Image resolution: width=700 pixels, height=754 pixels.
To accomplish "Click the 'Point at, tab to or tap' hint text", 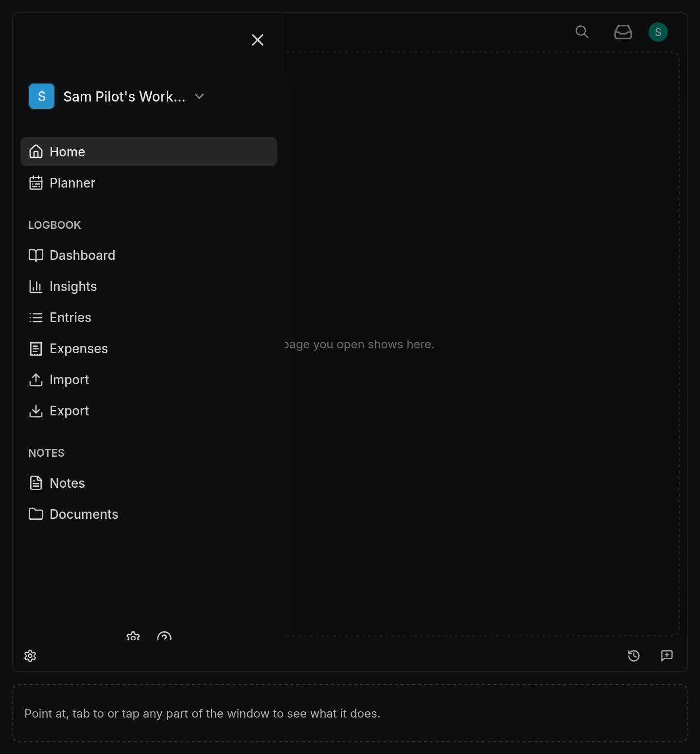I will pyautogui.click(x=202, y=713).
